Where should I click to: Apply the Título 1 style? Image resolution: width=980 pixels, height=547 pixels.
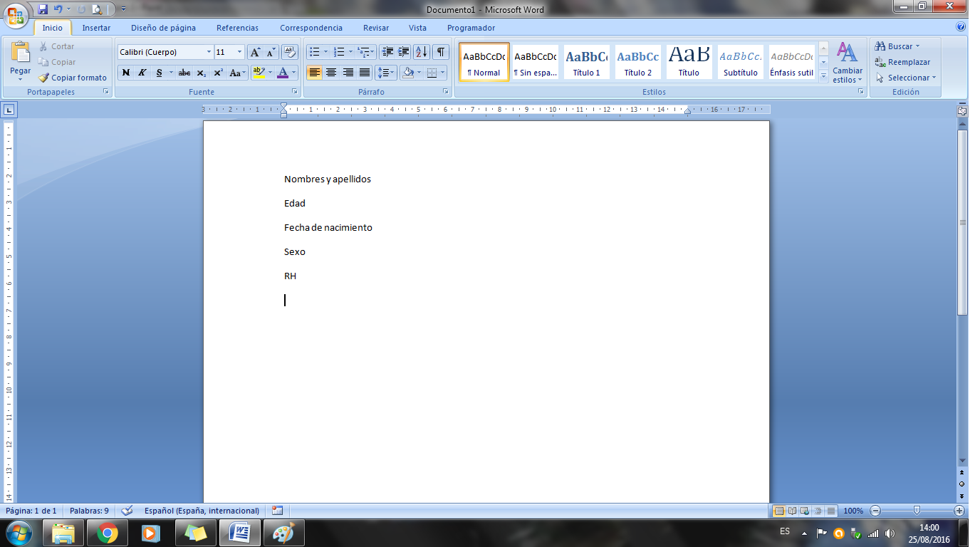(x=586, y=62)
